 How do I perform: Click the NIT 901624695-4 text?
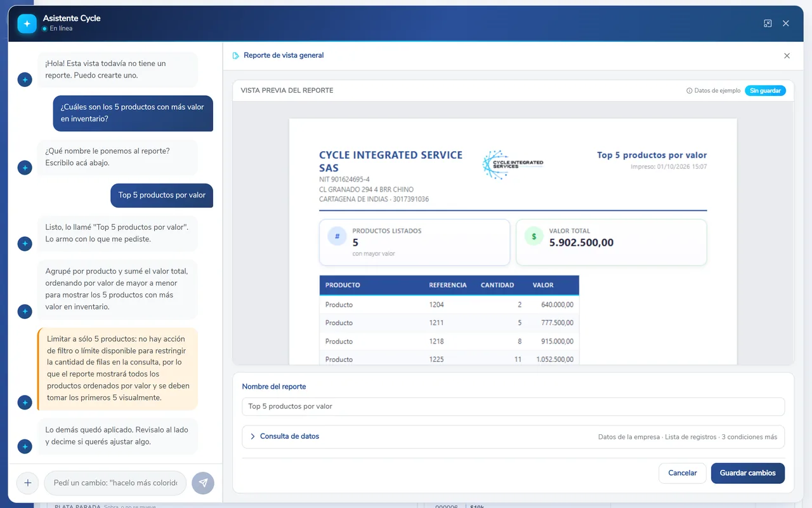(x=344, y=180)
